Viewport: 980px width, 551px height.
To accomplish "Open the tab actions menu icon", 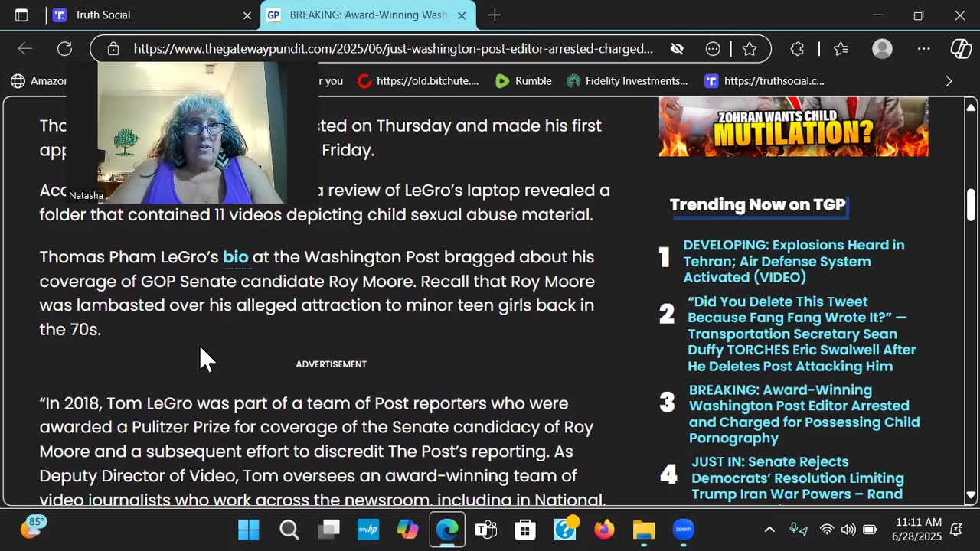I will pyautogui.click(x=21, y=15).
